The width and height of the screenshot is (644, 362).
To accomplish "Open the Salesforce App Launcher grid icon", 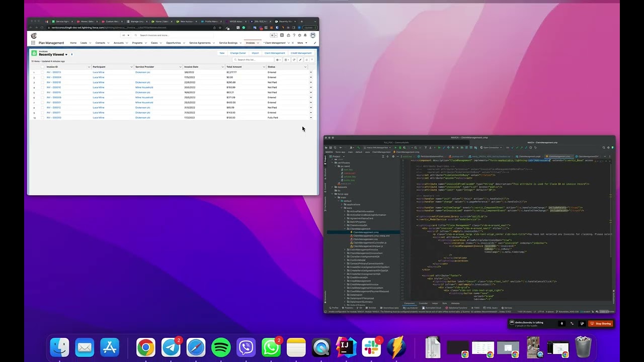I will (x=33, y=43).
